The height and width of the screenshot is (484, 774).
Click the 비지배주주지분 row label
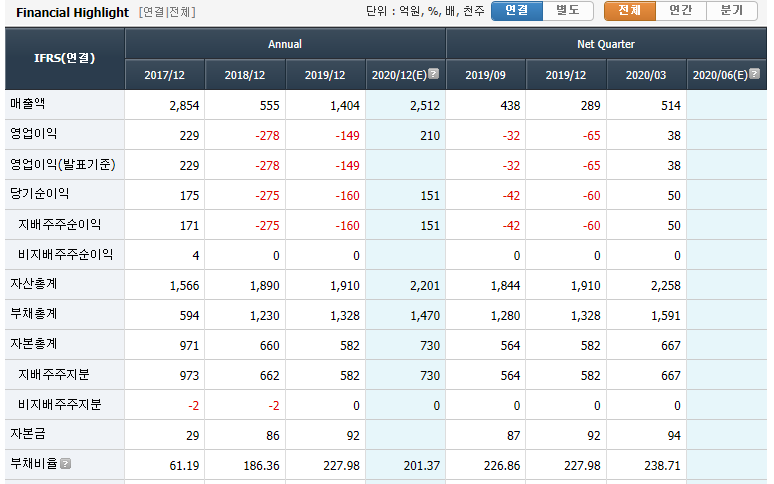pos(59,405)
